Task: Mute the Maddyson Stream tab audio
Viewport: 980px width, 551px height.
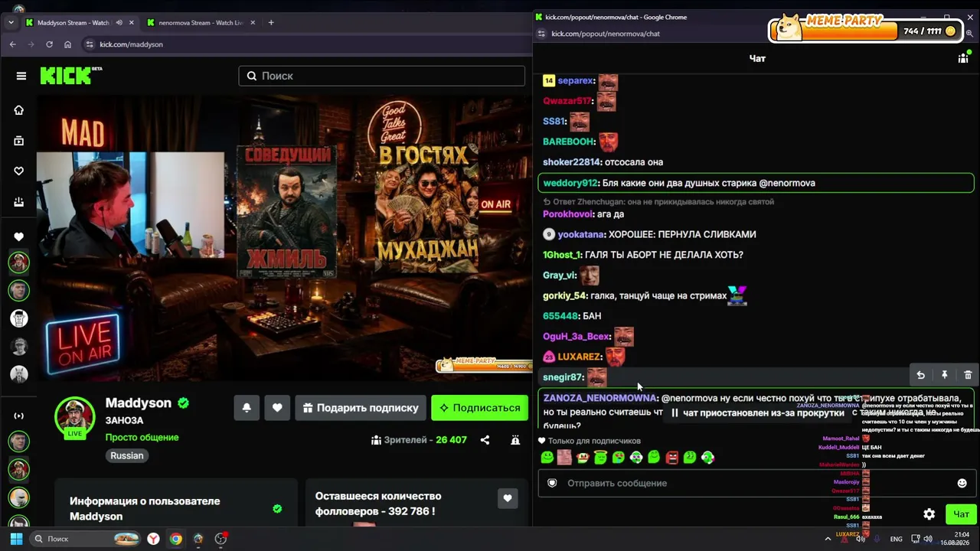Action: pyautogui.click(x=119, y=23)
